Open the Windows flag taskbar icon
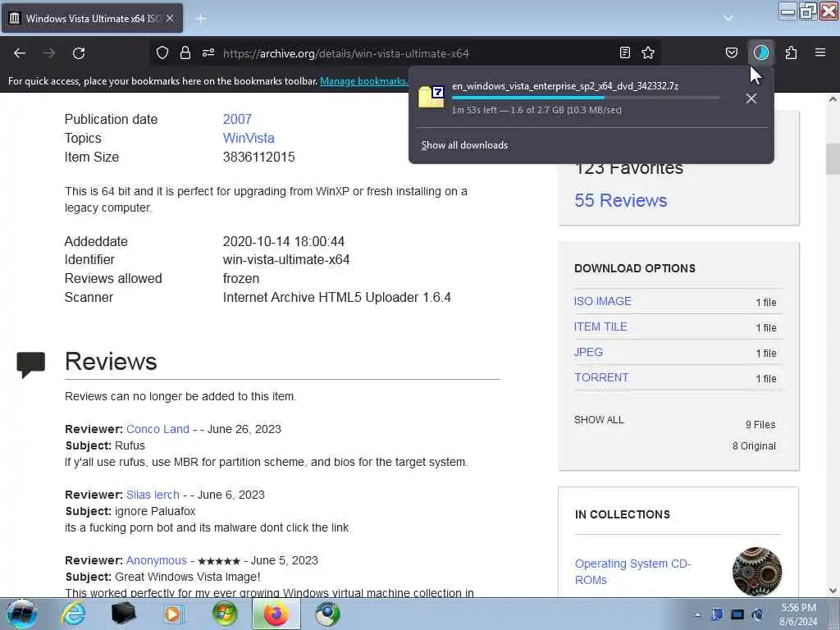Image resolution: width=840 pixels, height=630 pixels. tap(225, 614)
